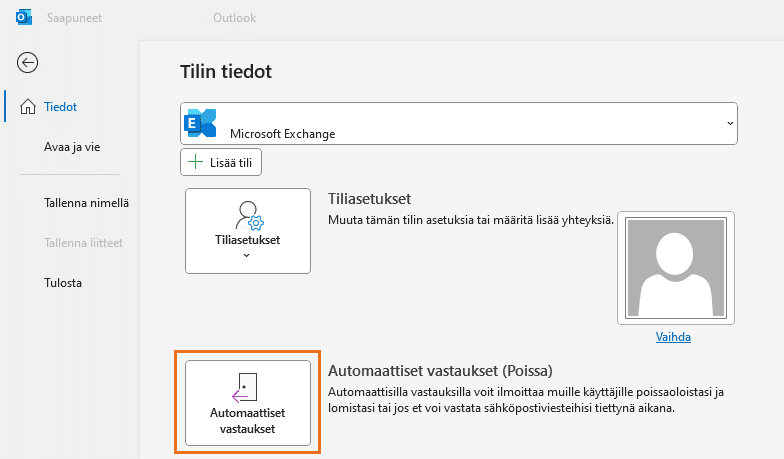
Task: Open Avaa ja vie in the sidebar
Action: click(x=72, y=147)
